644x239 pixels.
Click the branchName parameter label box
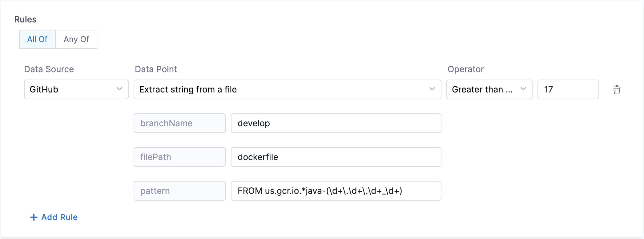point(179,123)
